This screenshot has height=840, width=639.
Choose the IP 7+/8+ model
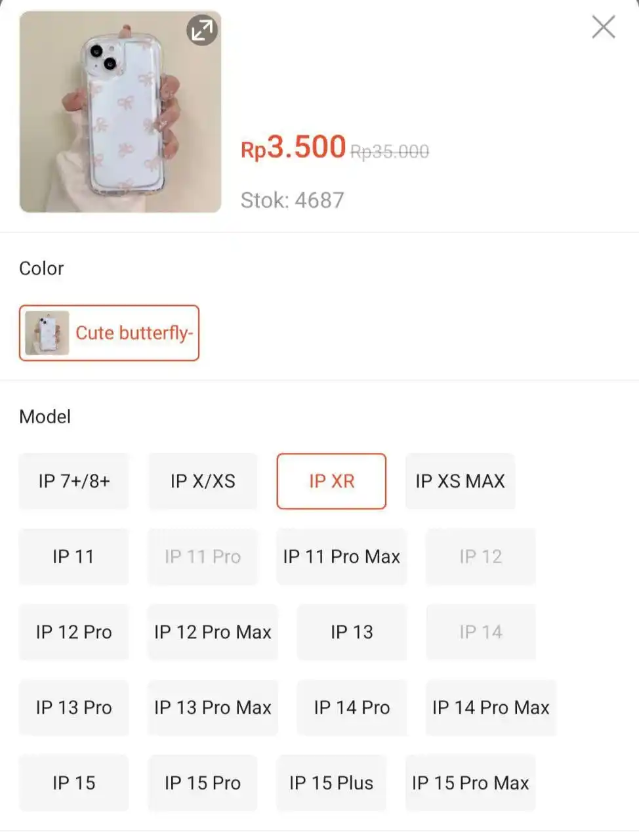pos(73,481)
